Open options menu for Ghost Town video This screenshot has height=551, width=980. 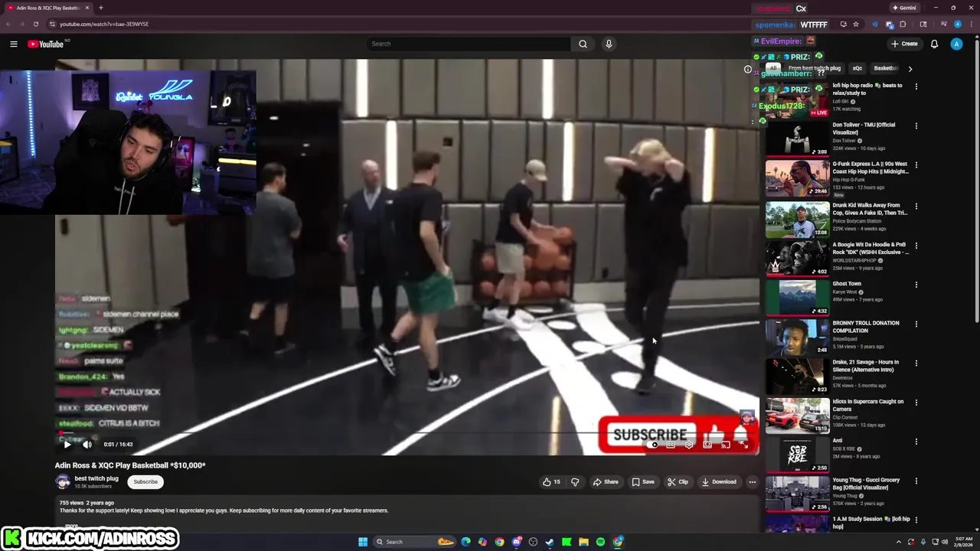point(916,284)
